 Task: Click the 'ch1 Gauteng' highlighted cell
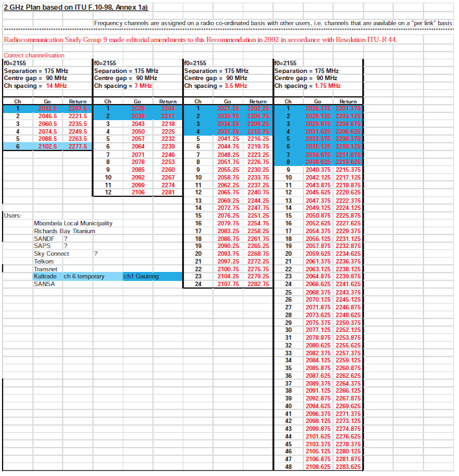pos(152,276)
